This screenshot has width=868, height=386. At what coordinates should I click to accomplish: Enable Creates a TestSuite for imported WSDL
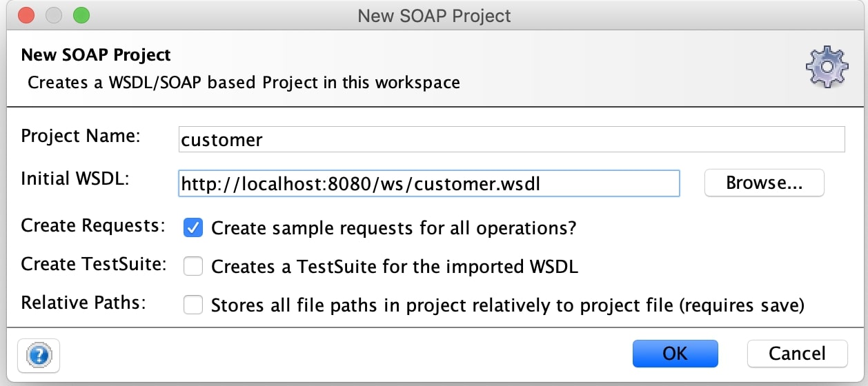tap(193, 266)
